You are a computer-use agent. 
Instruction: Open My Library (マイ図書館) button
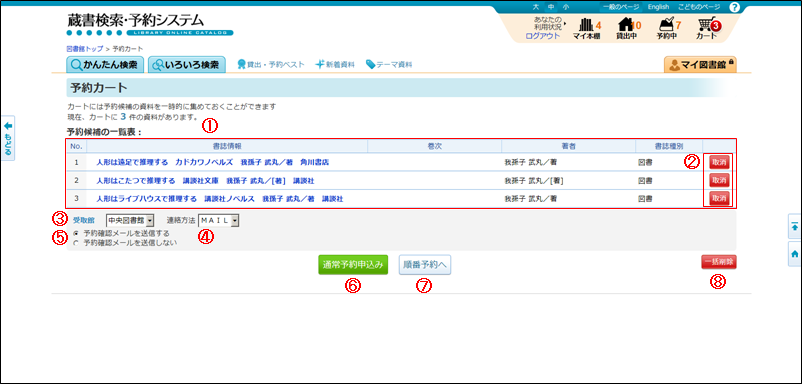tap(700, 65)
